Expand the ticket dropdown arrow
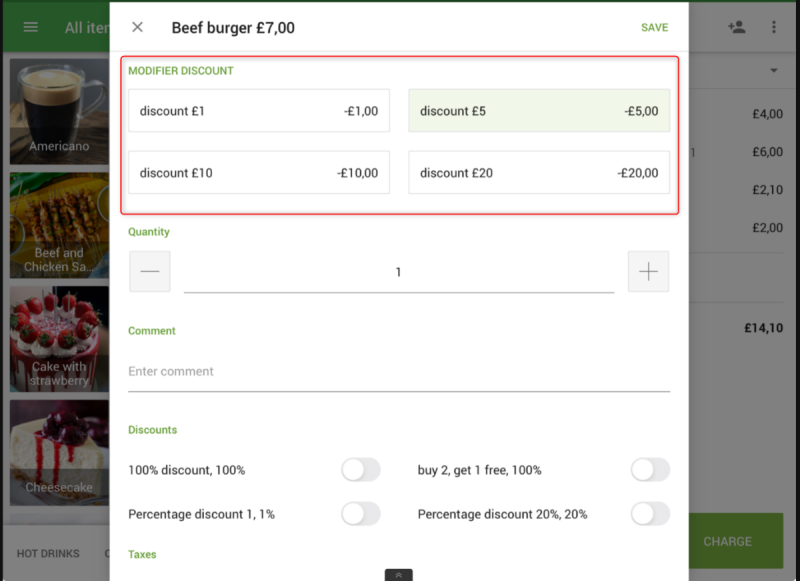This screenshot has width=800, height=581. pyautogui.click(x=774, y=70)
